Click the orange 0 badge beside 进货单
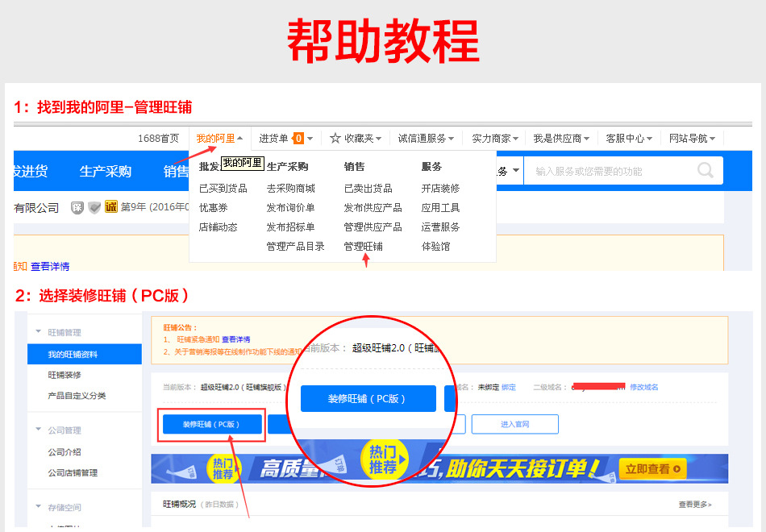Viewport: 766px width, 532px height. 298,139
